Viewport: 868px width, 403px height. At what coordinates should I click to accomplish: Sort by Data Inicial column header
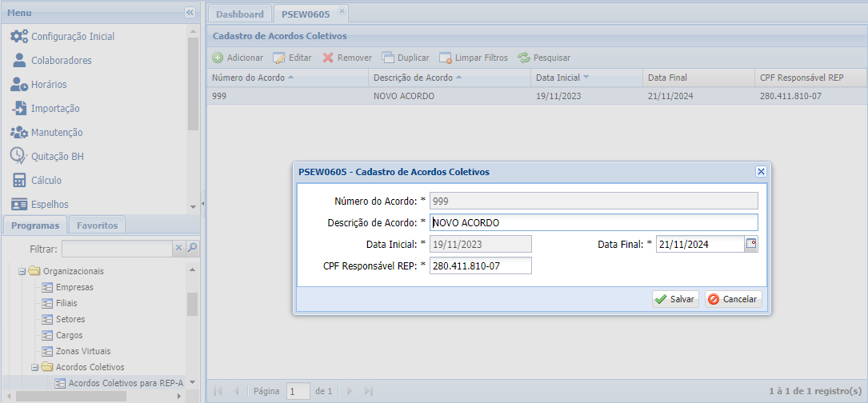(x=558, y=78)
